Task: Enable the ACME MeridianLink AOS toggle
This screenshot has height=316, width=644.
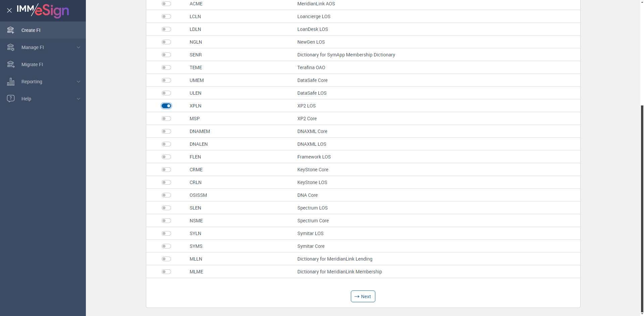Action: (166, 4)
